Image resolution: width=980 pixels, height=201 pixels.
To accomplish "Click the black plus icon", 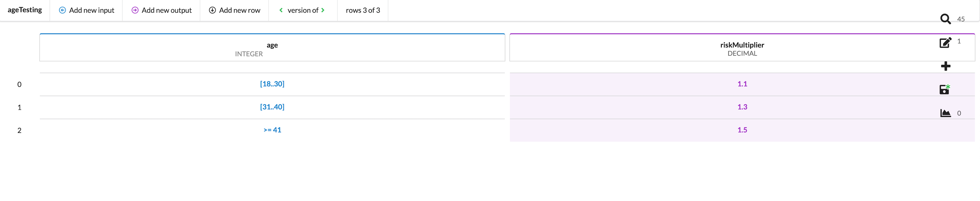I will coord(945,66).
